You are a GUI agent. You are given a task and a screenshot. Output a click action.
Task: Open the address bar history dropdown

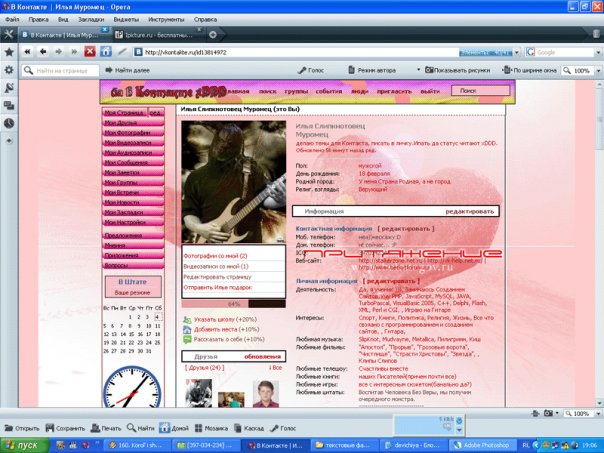pos(517,52)
